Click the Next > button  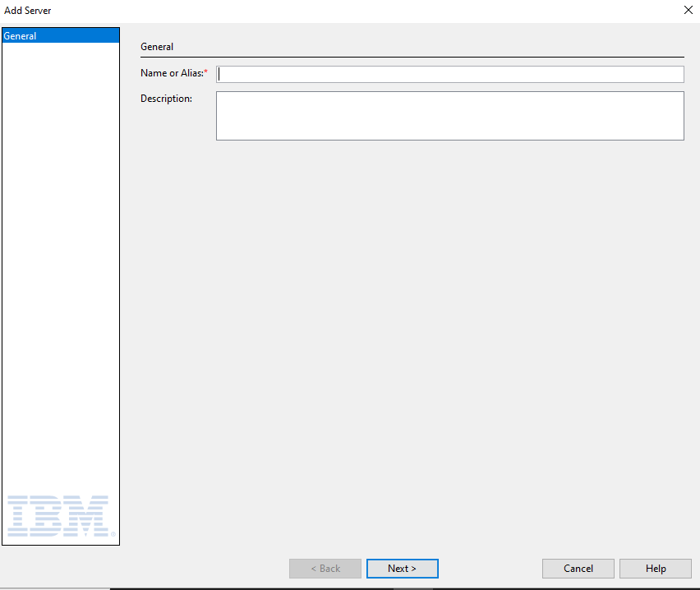click(x=402, y=569)
